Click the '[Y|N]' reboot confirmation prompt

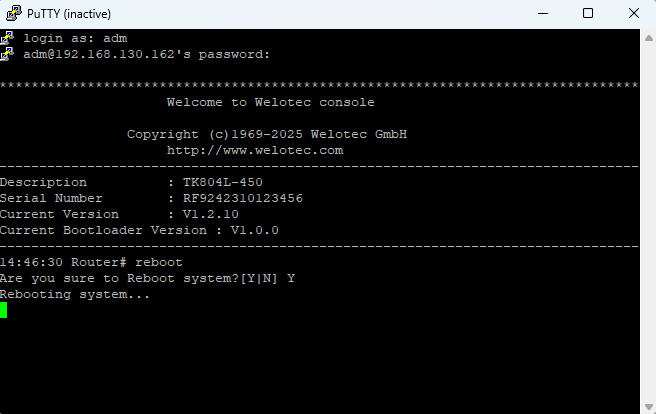coord(259,278)
